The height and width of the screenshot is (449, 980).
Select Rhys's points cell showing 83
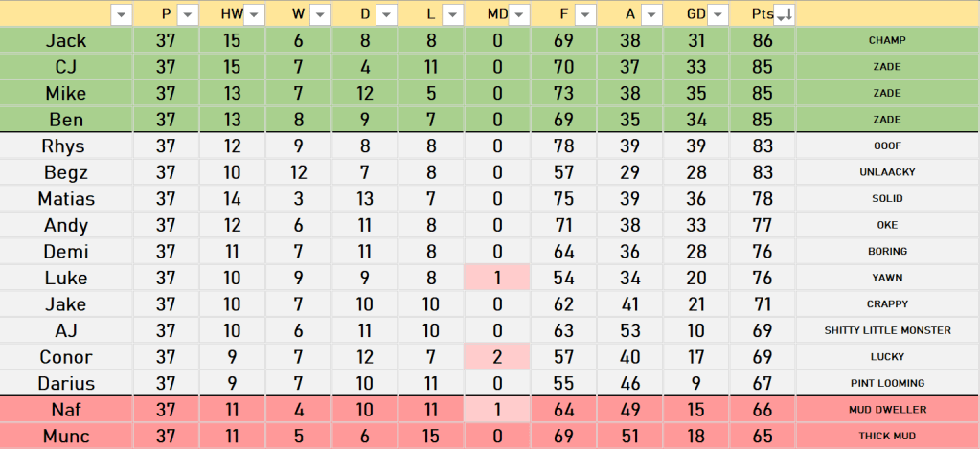point(763,146)
